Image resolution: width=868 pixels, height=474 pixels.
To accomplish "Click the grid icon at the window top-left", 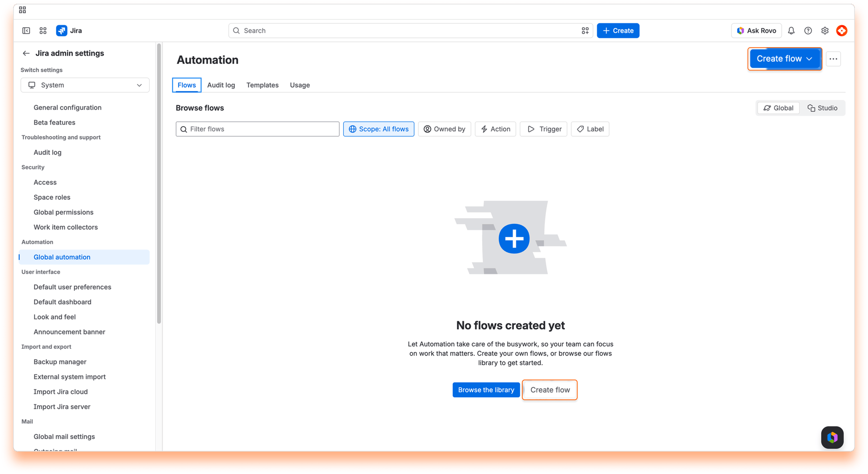I will (x=22, y=10).
